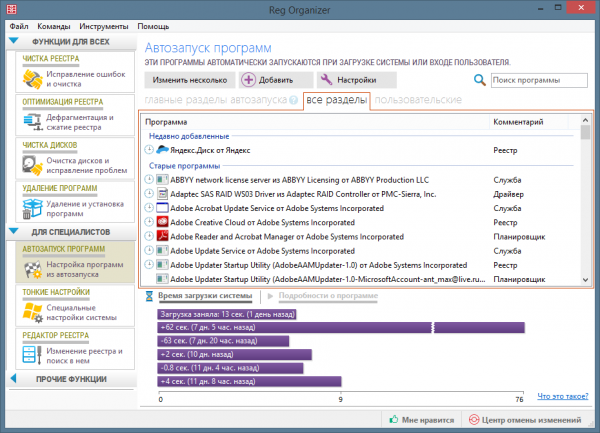Click the Комментарий column header
The height and width of the screenshot is (433, 600).
click(x=529, y=122)
